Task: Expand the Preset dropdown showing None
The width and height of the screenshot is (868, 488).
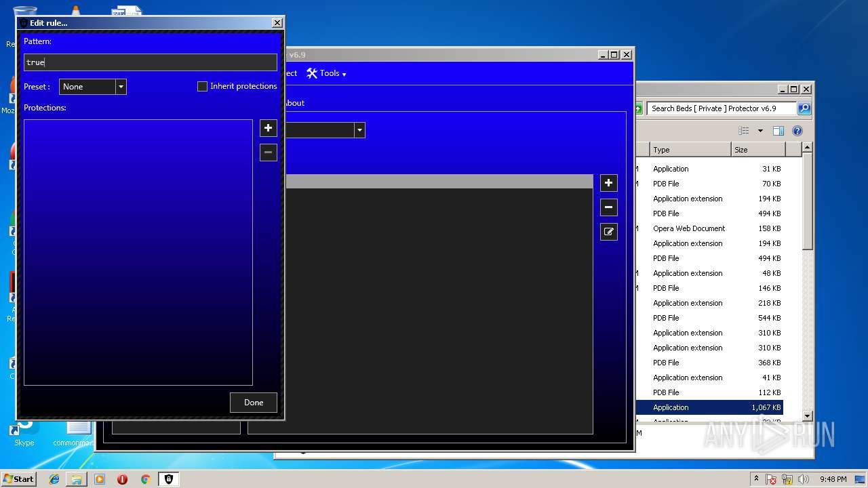Action: tap(93, 87)
